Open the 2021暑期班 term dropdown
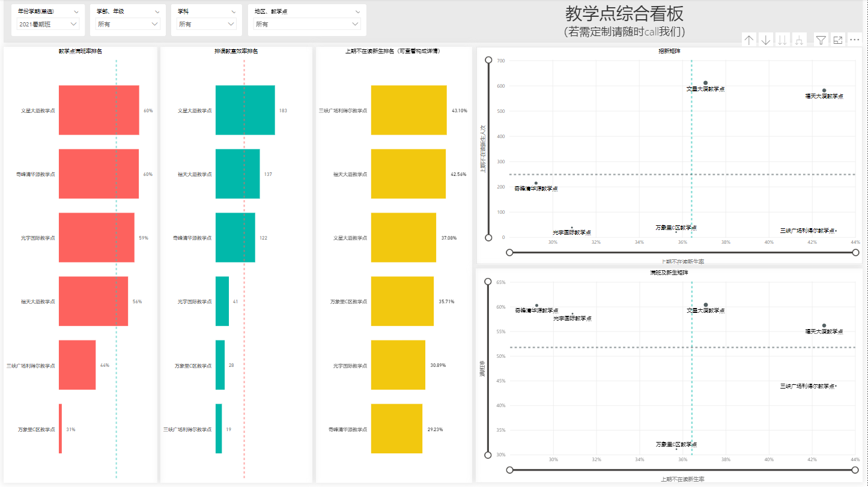The width and height of the screenshot is (868, 487). [x=49, y=24]
